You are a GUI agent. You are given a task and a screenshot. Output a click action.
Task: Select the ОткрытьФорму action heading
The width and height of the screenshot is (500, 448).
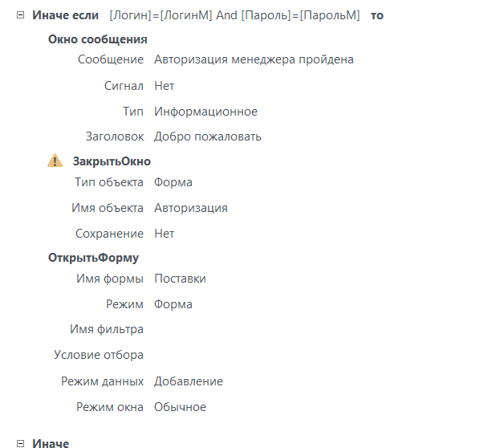click(x=93, y=258)
